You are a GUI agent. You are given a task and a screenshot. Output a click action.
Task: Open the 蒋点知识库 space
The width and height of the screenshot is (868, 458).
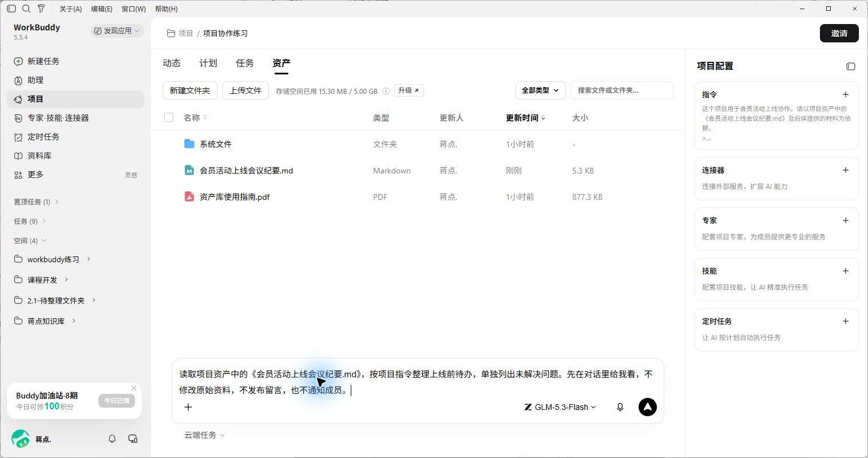tap(46, 321)
